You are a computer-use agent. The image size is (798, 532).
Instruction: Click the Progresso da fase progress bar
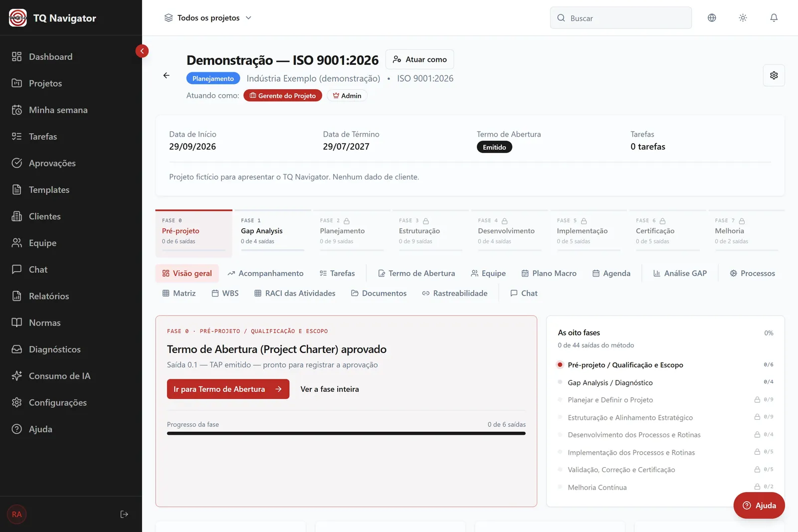(346, 433)
